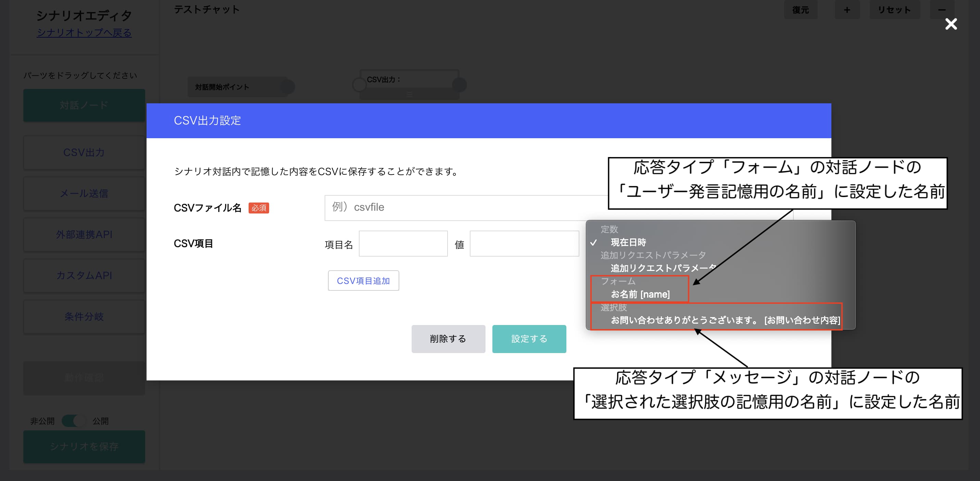Screen dimensions: 980x481
Task: Click the left input connector of CSV出力 node
Action: 359,84
